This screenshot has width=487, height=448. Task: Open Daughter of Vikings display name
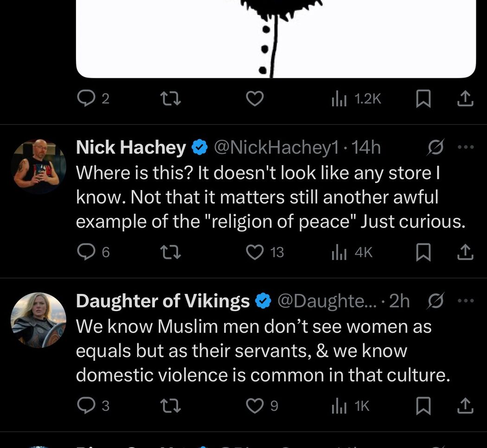163,301
